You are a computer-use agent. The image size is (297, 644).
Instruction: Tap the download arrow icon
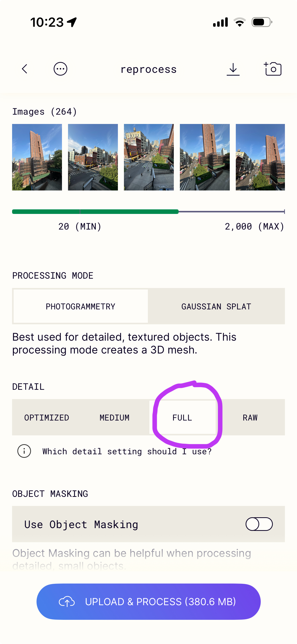tap(233, 69)
